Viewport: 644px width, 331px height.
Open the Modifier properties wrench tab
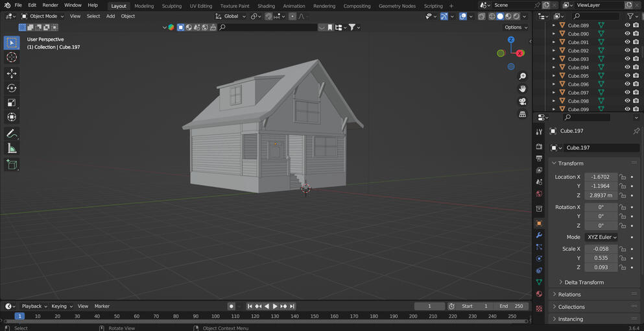(x=540, y=235)
